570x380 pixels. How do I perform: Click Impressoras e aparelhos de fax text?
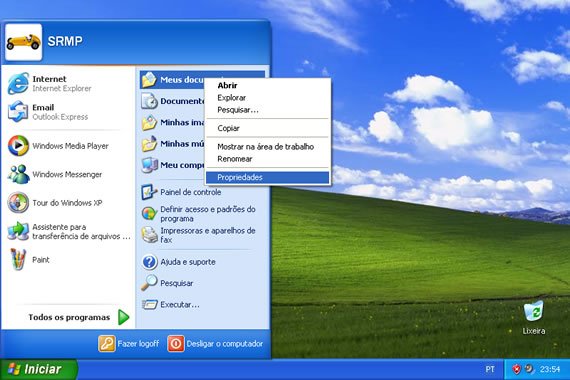tap(208, 235)
